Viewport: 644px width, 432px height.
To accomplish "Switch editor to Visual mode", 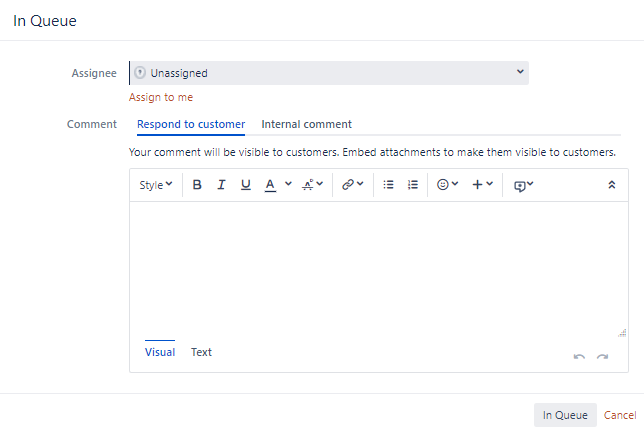I will pyautogui.click(x=160, y=352).
